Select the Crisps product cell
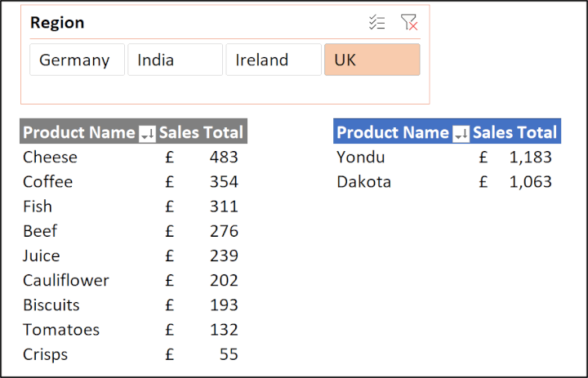The image size is (588, 378). [x=45, y=354]
